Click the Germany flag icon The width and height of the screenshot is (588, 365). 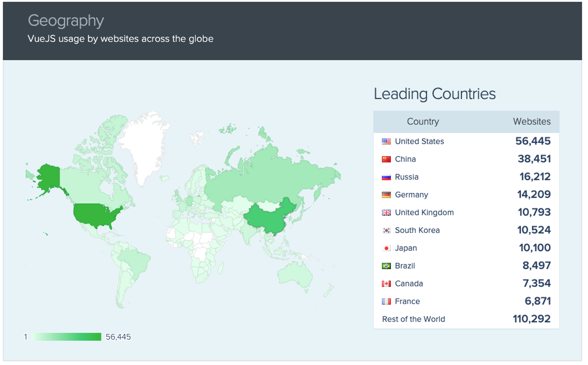click(386, 195)
